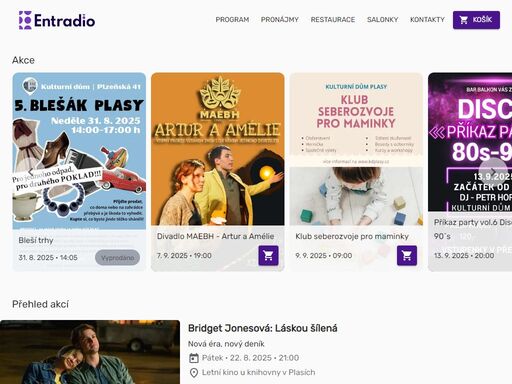Advance carousel with right arrow
Image resolution: width=512 pixels, height=384 pixels.
493,172
